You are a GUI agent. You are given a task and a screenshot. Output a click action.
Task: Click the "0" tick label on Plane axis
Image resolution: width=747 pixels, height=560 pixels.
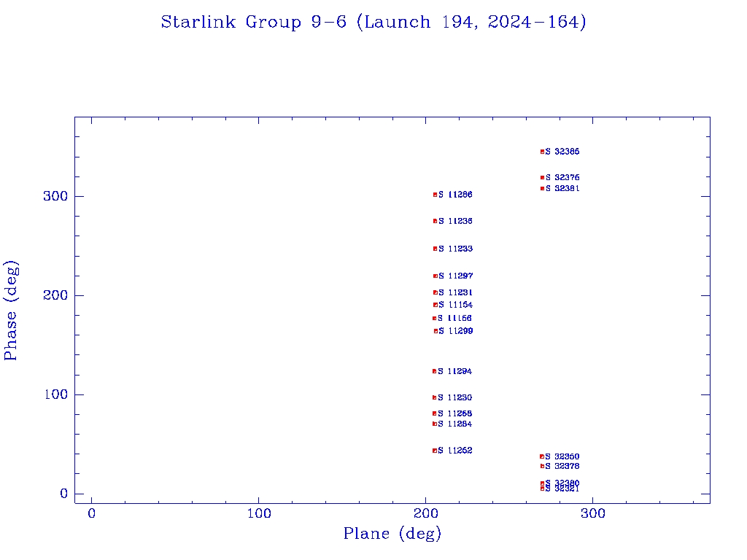coord(91,513)
